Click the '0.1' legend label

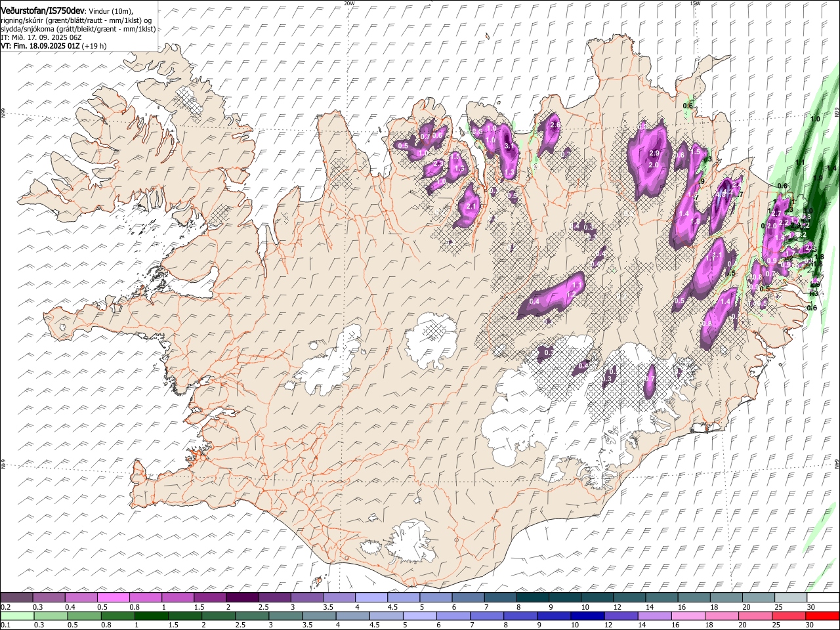[x=5, y=625]
